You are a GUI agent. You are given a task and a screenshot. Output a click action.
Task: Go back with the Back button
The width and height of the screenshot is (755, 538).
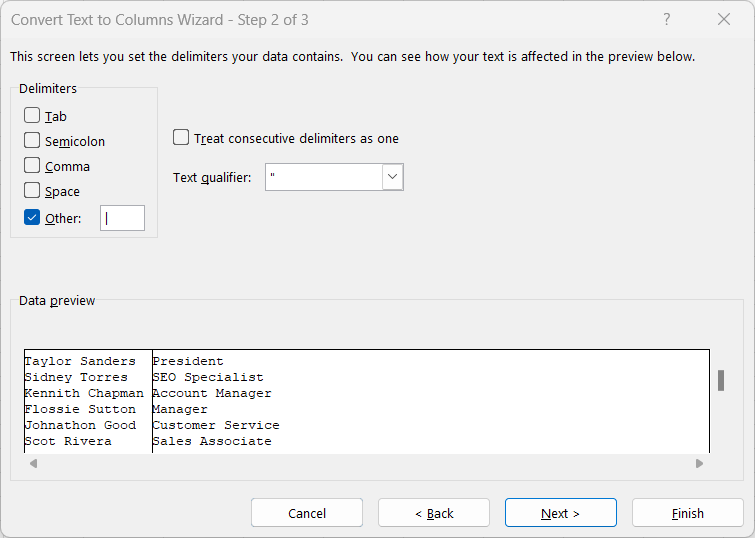point(434,513)
